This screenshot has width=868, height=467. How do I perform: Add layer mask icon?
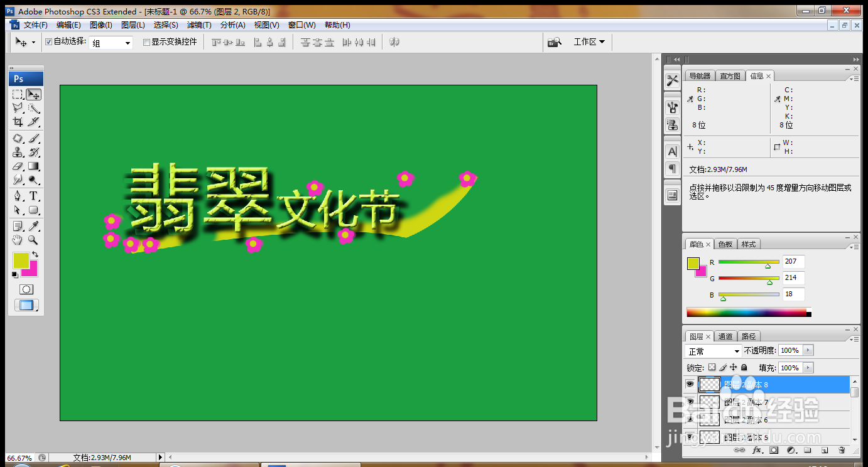774,451
